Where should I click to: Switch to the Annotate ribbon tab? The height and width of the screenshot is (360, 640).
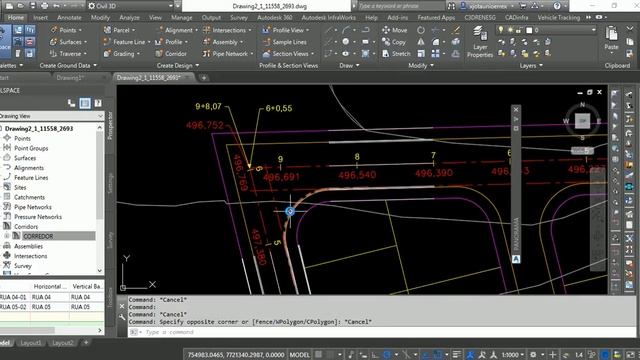(69, 18)
